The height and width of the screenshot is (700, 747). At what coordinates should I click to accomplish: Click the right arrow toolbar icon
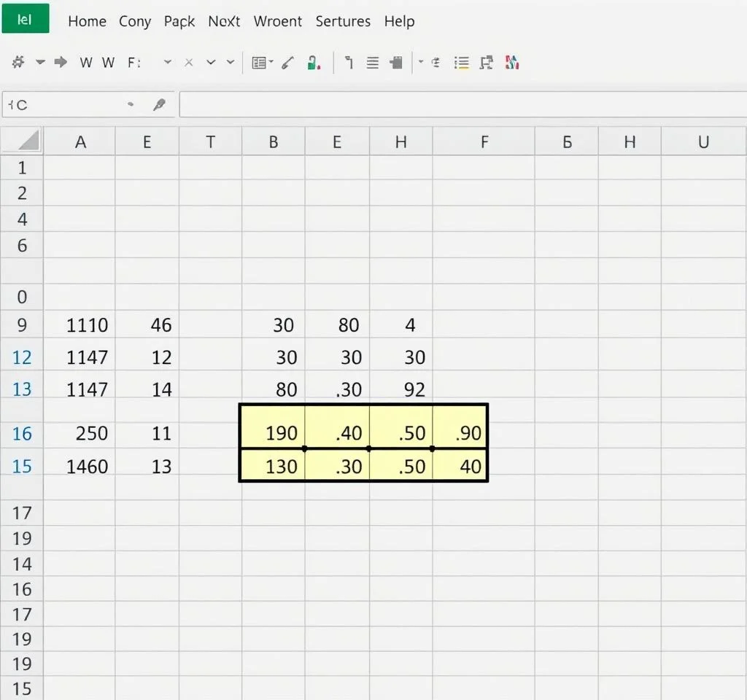[x=61, y=63]
